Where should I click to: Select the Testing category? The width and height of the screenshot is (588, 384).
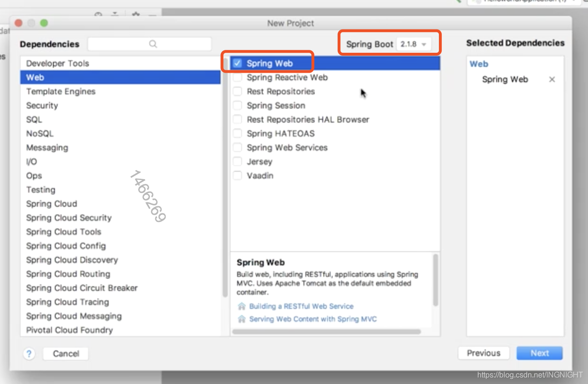click(x=121, y=190)
